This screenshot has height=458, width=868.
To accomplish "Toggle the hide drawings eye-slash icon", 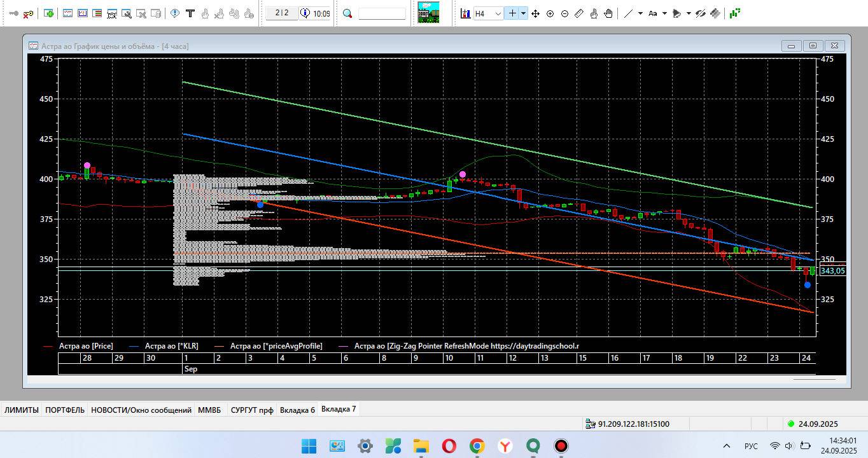I will point(701,13).
